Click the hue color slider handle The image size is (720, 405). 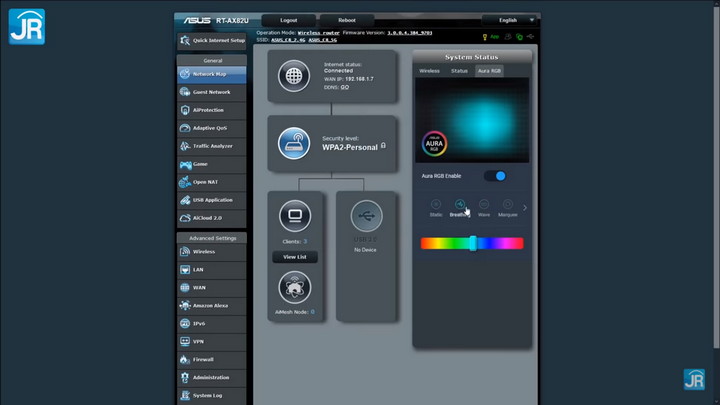coord(473,243)
